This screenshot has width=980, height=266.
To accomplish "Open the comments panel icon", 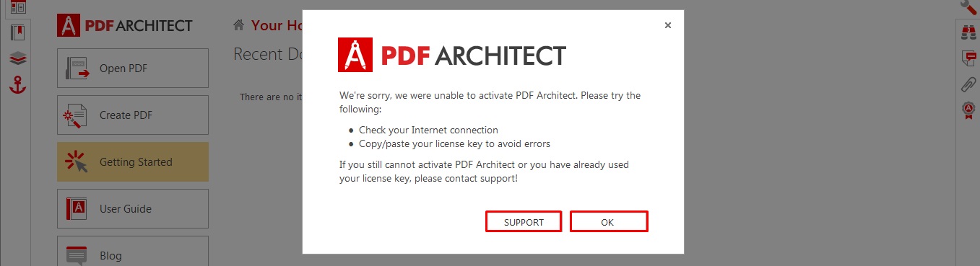I will click(968, 58).
